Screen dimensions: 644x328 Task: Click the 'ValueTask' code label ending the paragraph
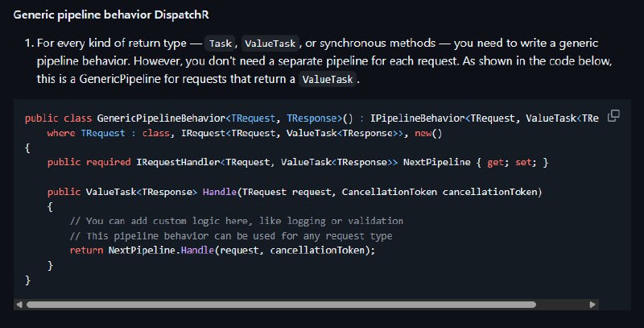pyautogui.click(x=328, y=79)
